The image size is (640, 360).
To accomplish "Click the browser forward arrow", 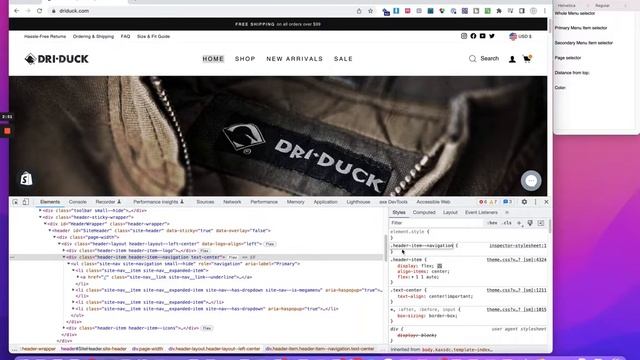I will (x=28, y=11).
